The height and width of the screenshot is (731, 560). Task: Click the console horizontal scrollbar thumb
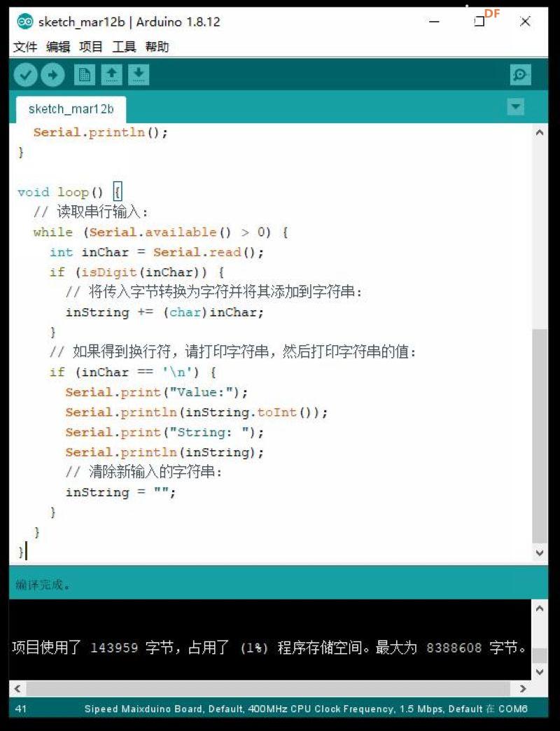(268, 688)
